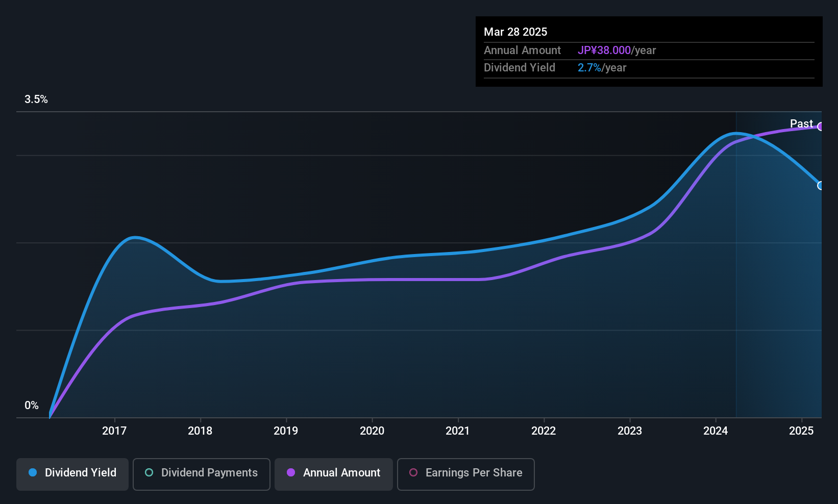Screen dimensions: 838x504
Task: Click the 2017 year label on the axis
Action: click(x=114, y=431)
